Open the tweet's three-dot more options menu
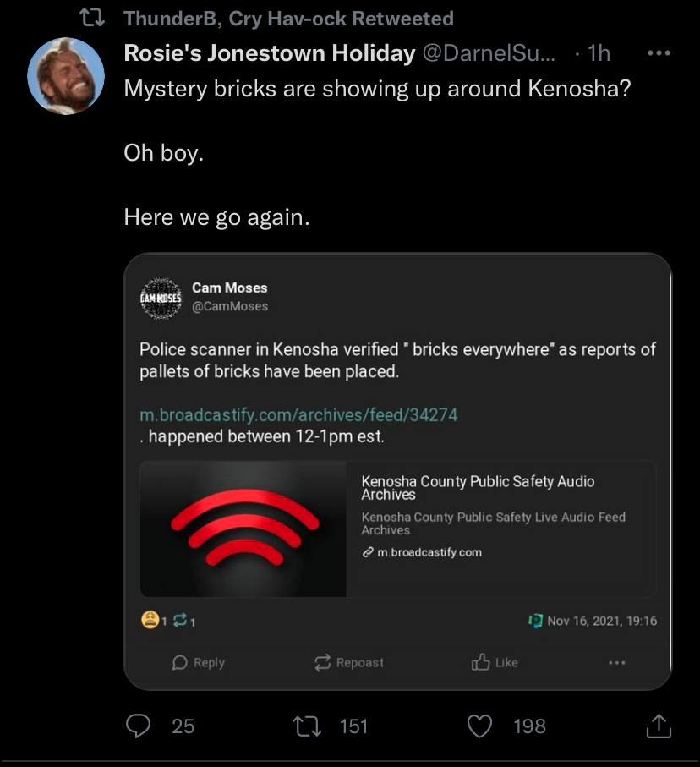The height and width of the screenshot is (767, 700). pyautogui.click(x=659, y=53)
